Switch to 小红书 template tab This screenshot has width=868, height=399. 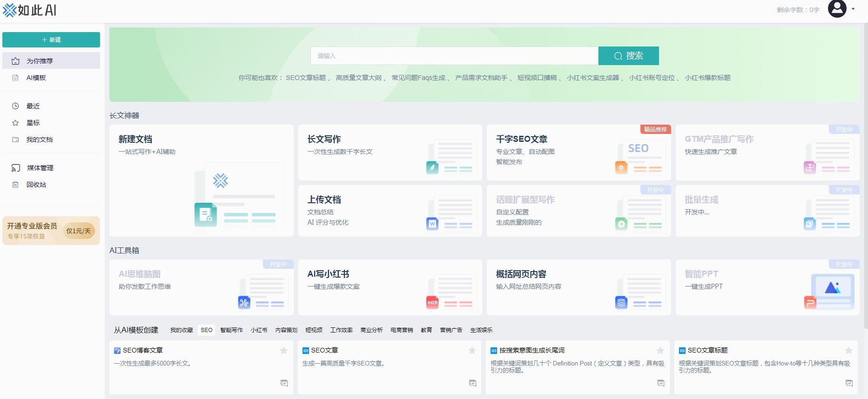259,330
